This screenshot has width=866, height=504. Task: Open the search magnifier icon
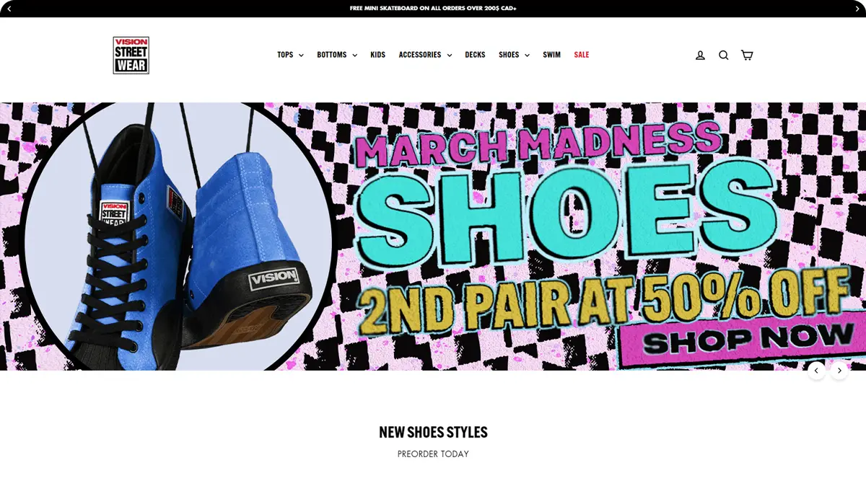[723, 55]
